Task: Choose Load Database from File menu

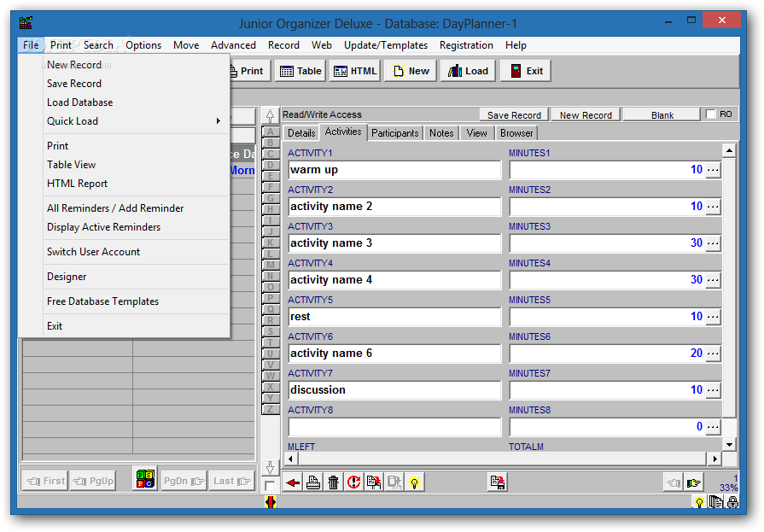Action: point(80,102)
